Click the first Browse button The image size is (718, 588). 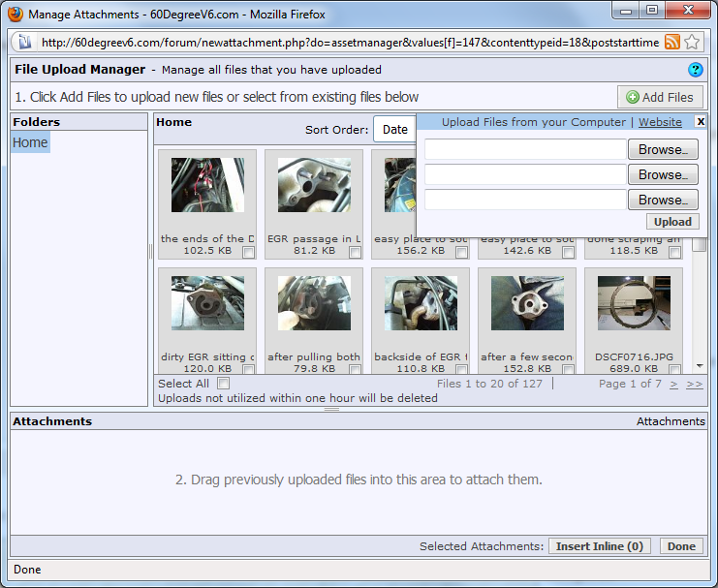(x=663, y=150)
